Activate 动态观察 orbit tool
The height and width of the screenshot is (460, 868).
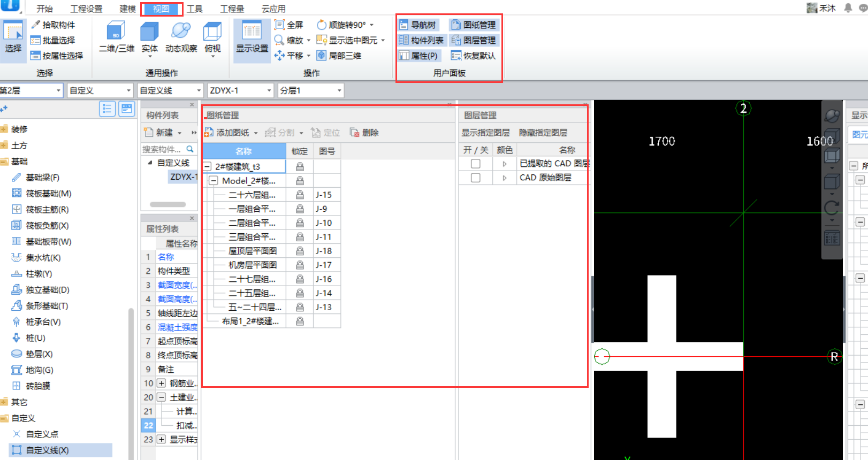click(x=181, y=37)
